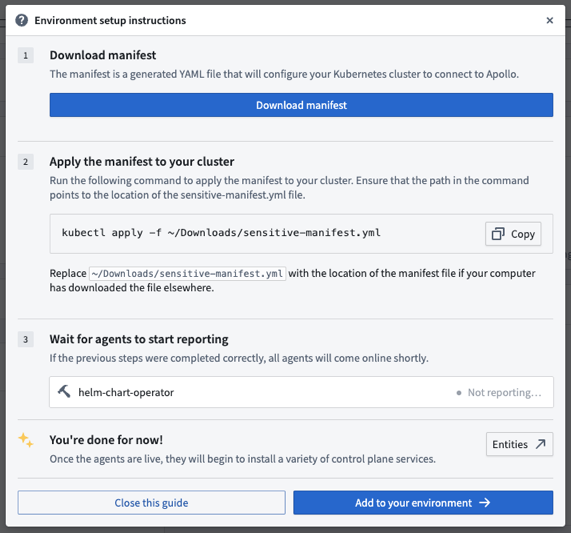This screenshot has width=571, height=533.
Task: Click the copy icon in Copy button
Action: click(x=498, y=234)
